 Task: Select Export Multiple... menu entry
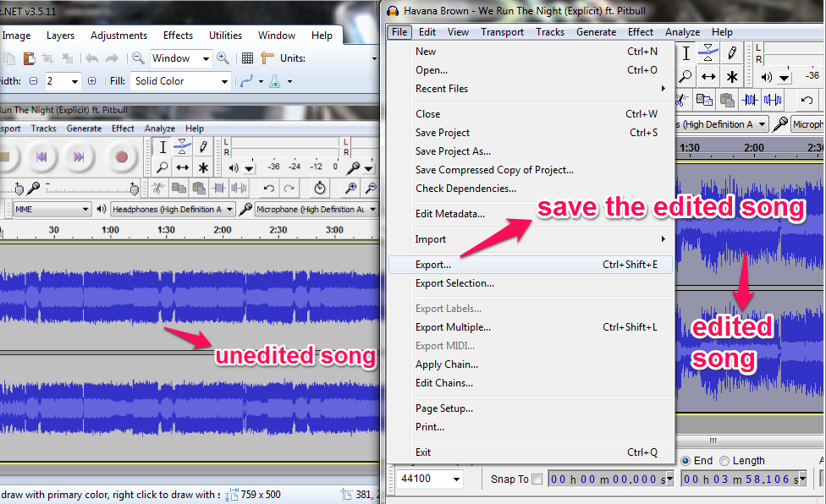(x=531, y=327)
